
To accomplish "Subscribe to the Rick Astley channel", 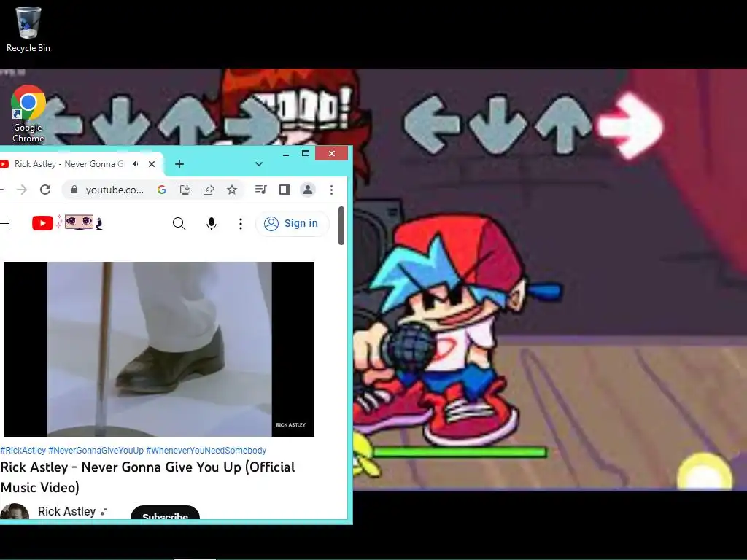I will coord(165,513).
